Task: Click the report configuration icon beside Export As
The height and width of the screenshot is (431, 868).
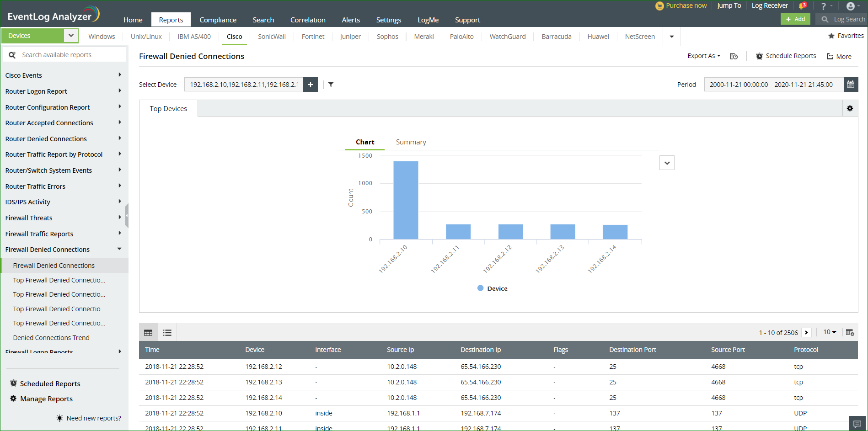Action: 734,56
